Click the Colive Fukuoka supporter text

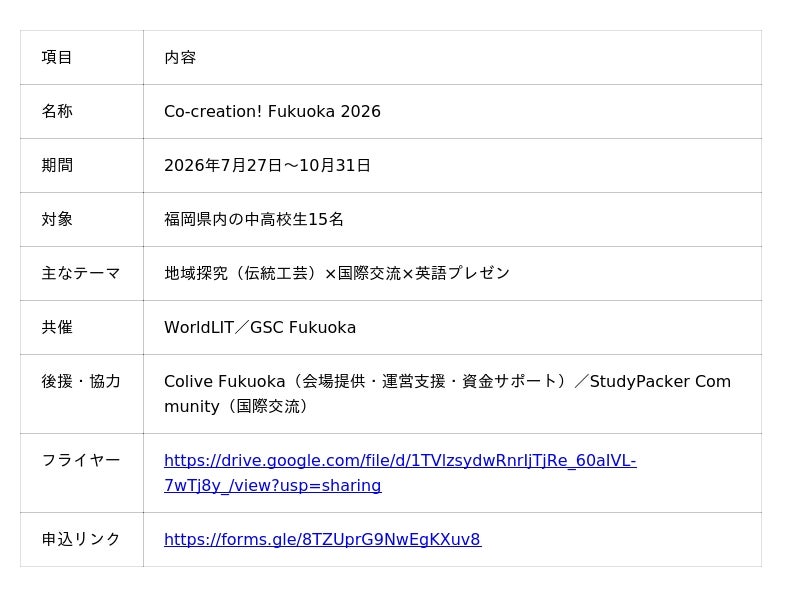pyautogui.click(x=447, y=393)
